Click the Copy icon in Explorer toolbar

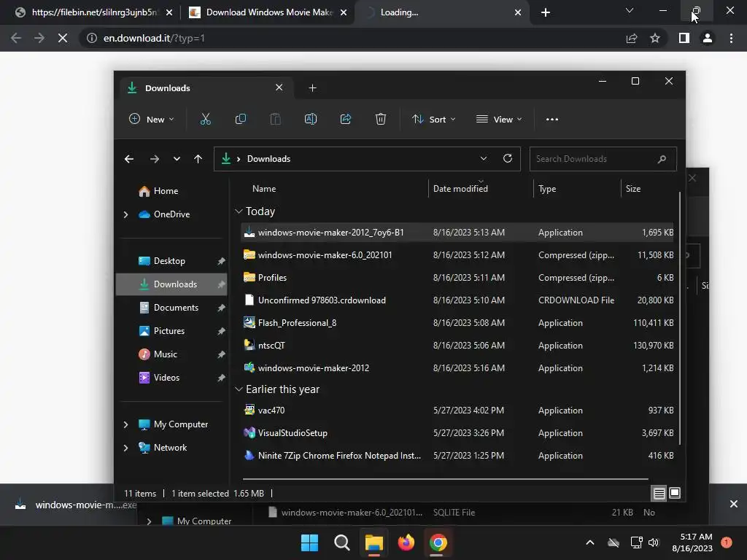241,119
